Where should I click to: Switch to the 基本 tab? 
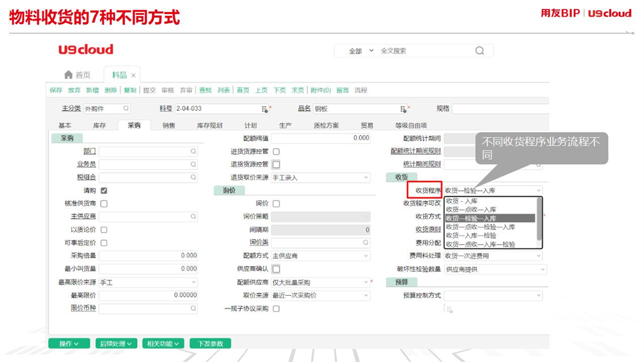pos(65,126)
